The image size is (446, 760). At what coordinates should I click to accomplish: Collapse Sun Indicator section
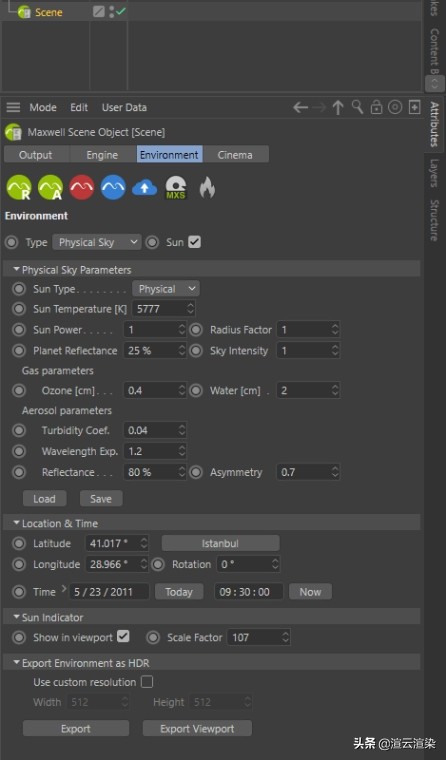pyautogui.click(x=16, y=617)
